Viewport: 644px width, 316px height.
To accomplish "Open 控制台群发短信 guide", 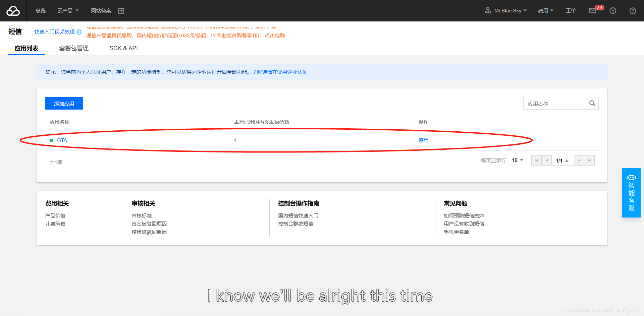I will (x=296, y=224).
